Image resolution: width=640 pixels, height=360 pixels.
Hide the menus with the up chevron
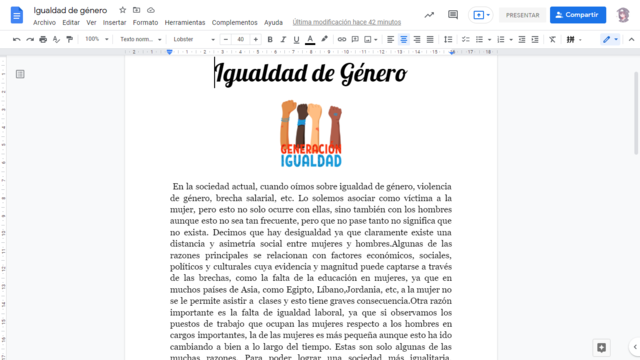click(x=631, y=40)
